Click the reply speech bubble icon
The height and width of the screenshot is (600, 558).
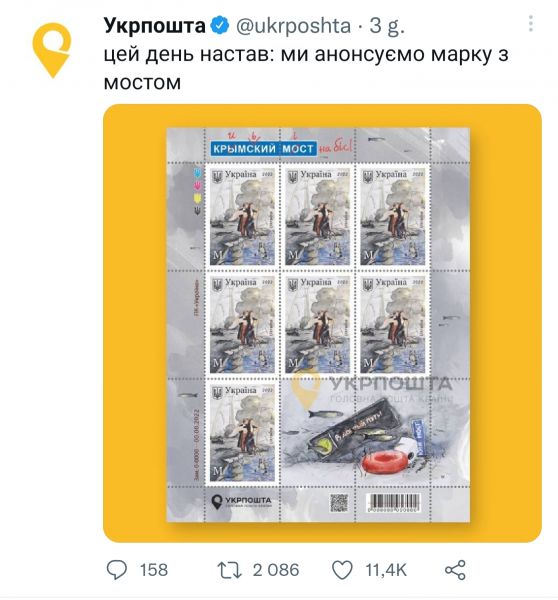(116, 570)
